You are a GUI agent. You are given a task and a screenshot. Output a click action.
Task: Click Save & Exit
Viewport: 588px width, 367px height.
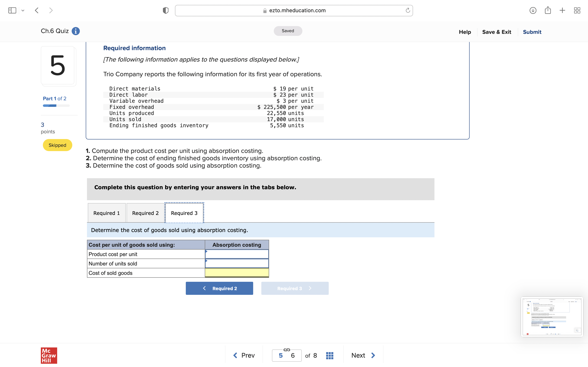coord(497,32)
